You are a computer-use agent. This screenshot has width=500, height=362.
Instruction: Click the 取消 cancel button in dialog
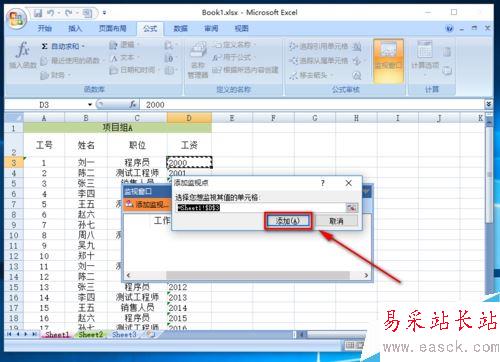coord(336,221)
